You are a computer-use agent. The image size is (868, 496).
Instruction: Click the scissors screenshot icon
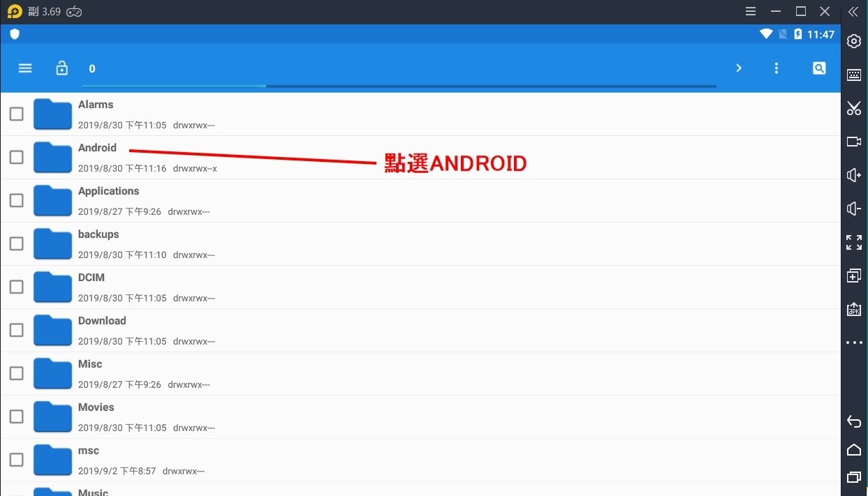tap(854, 108)
